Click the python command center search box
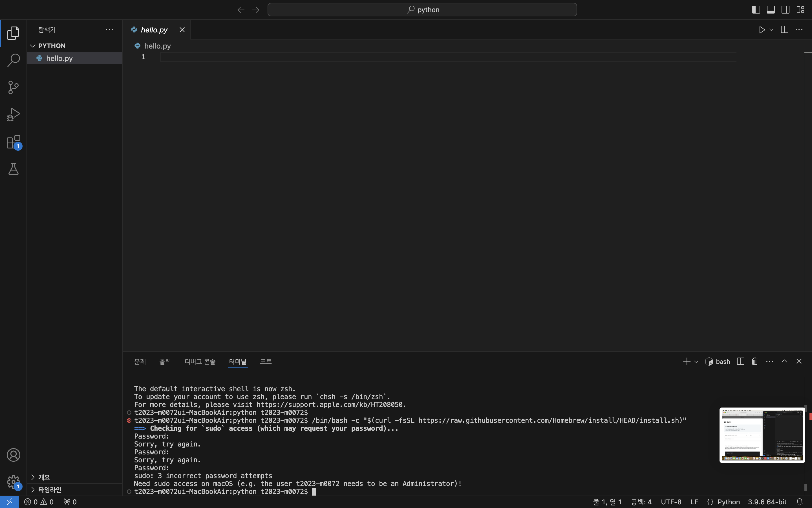Viewport: 812px width, 508px height. (422, 10)
